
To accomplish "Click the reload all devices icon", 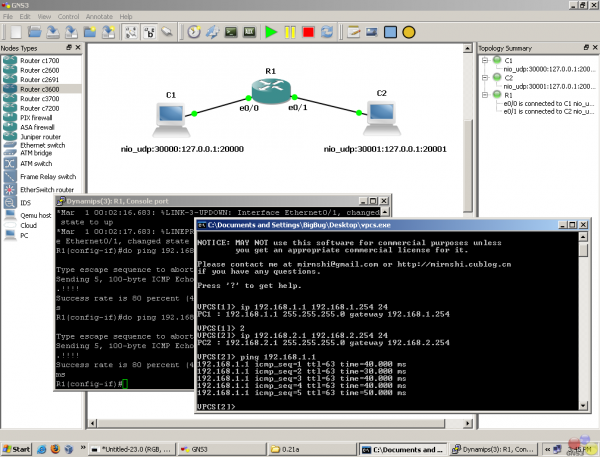I will (328, 32).
